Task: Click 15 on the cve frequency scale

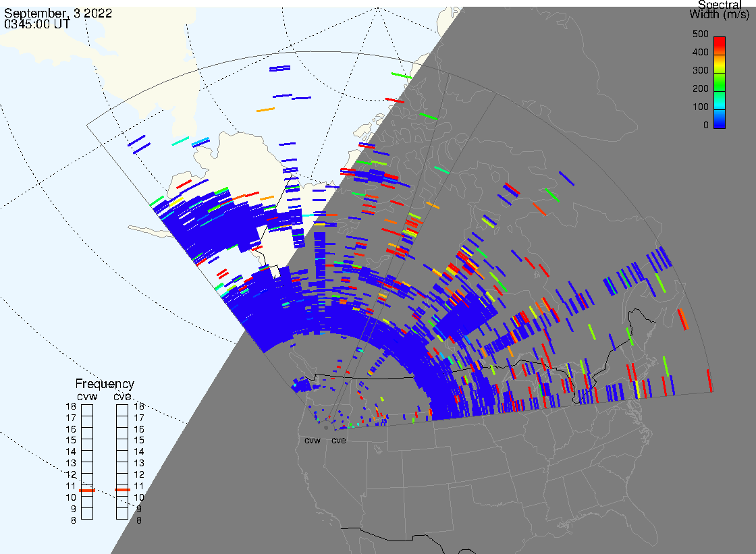Action: click(x=139, y=440)
